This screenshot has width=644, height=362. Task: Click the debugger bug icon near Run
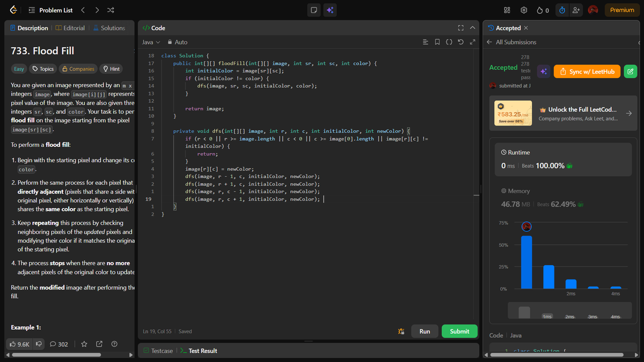pos(401,331)
